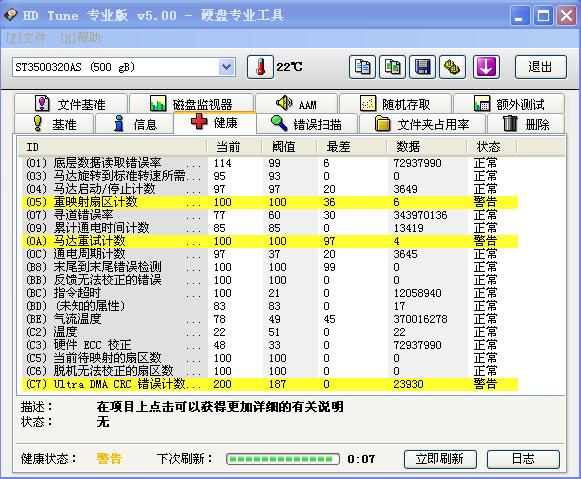Image resolution: width=581 pixels, height=479 pixels.
Task: Open the 文件夹占用率 tab
Action: tap(422, 124)
